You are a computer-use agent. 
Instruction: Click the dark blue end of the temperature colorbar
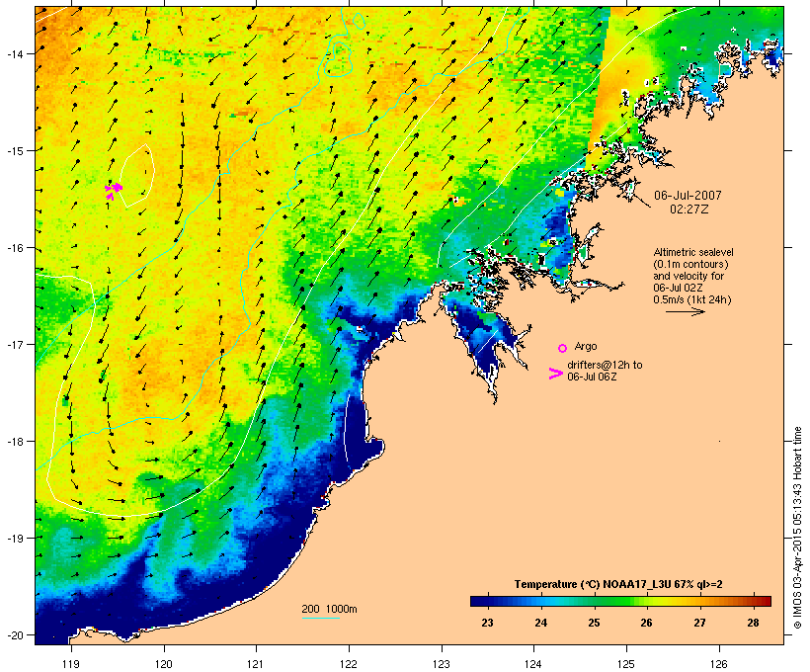[480, 601]
